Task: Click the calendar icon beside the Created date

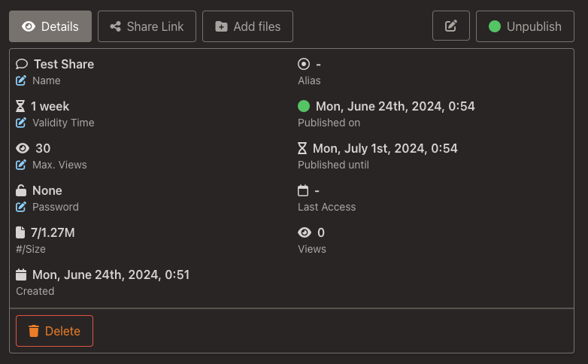Action: click(x=21, y=275)
